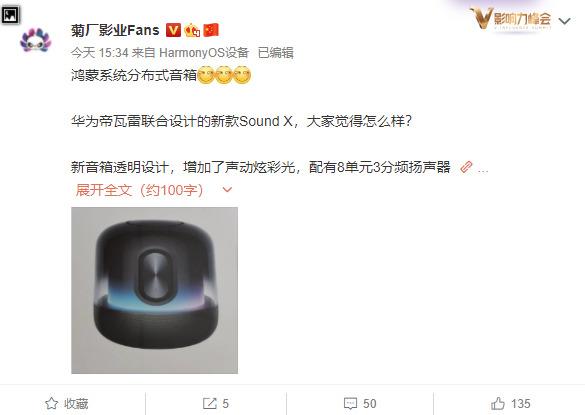The width and height of the screenshot is (585, 415).
Task: Click the China flag badge icon
Action: pyautogui.click(x=211, y=30)
